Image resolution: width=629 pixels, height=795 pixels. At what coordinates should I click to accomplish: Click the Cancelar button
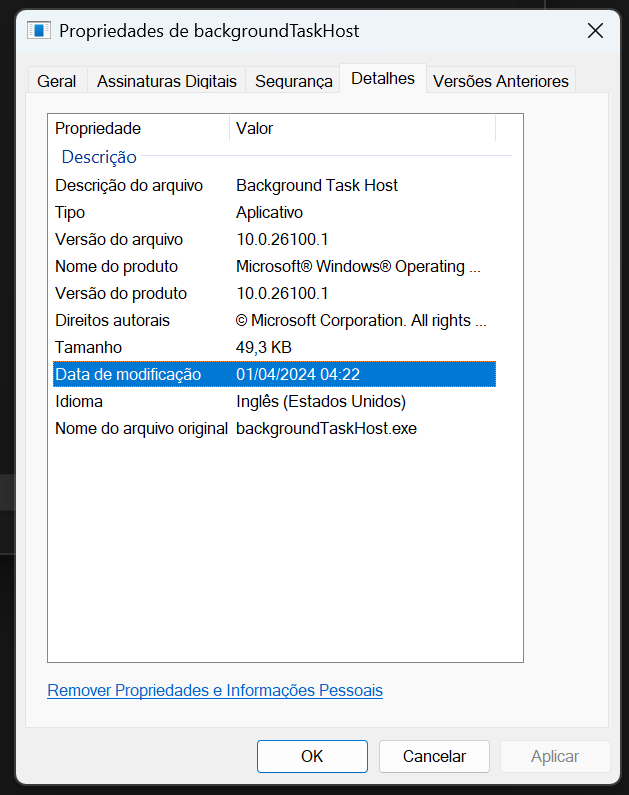coord(434,756)
